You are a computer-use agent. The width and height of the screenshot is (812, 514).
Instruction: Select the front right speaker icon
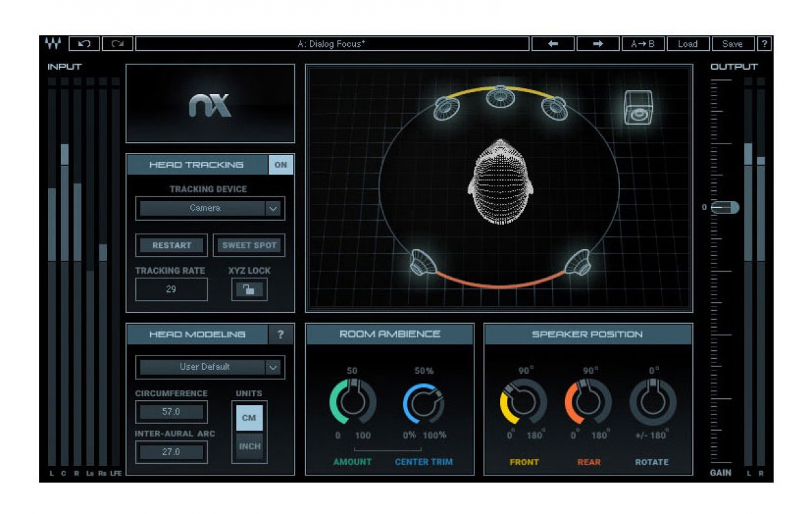click(x=554, y=107)
